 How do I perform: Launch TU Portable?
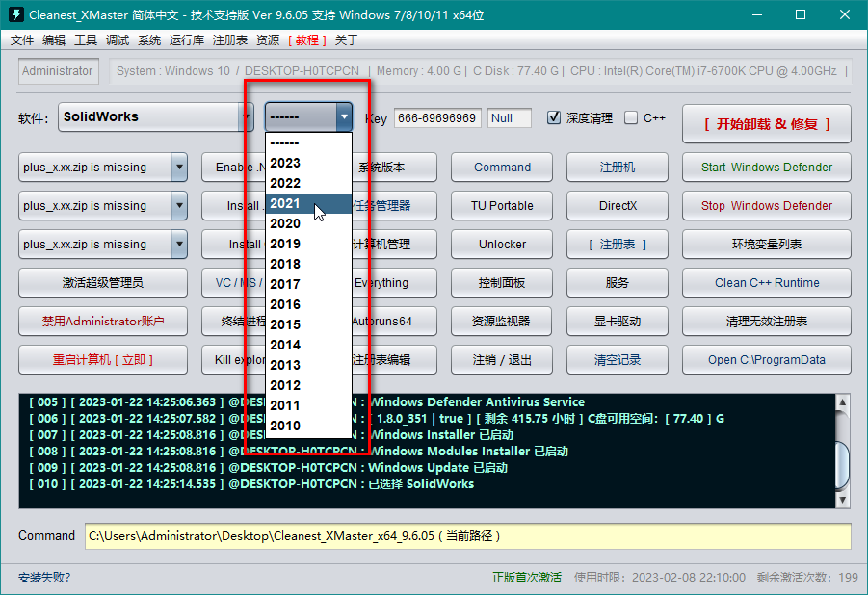502,205
